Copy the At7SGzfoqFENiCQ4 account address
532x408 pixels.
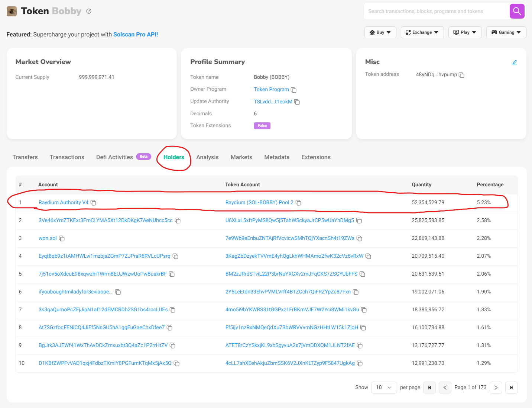[169, 328]
